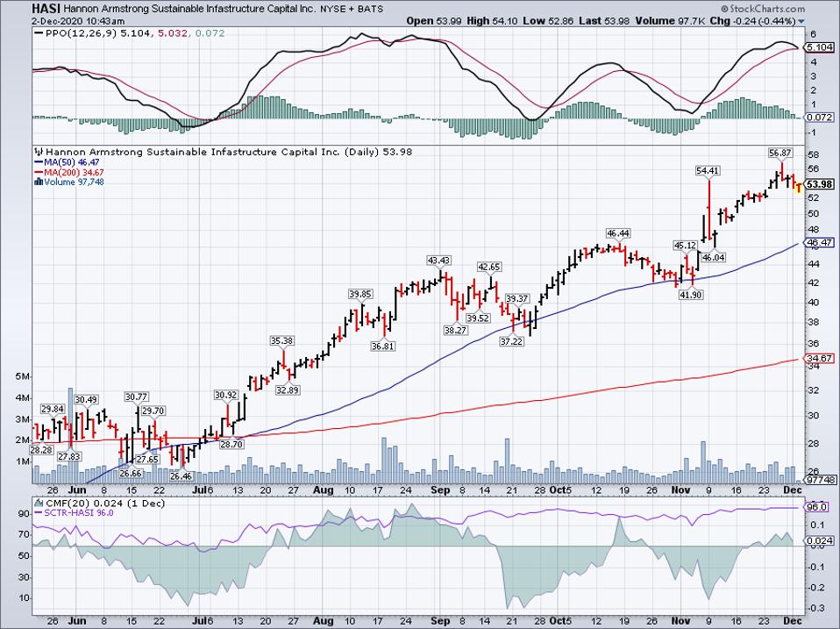Click the 28.28 price label
The height and width of the screenshot is (629, 840).
point(41,450)
